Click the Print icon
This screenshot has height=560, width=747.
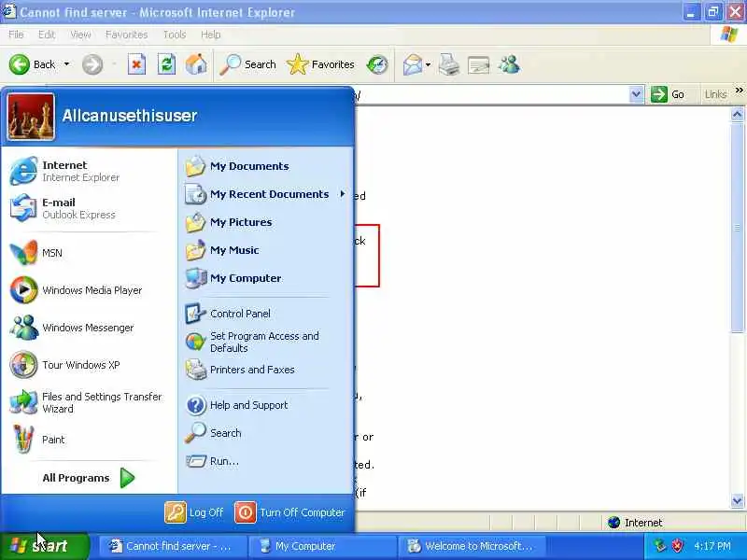(x=449, y=64)
